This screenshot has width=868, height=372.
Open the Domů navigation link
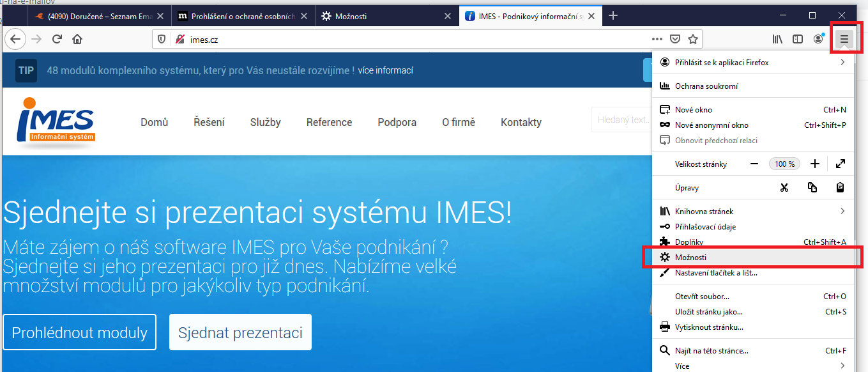coord(155,122)
